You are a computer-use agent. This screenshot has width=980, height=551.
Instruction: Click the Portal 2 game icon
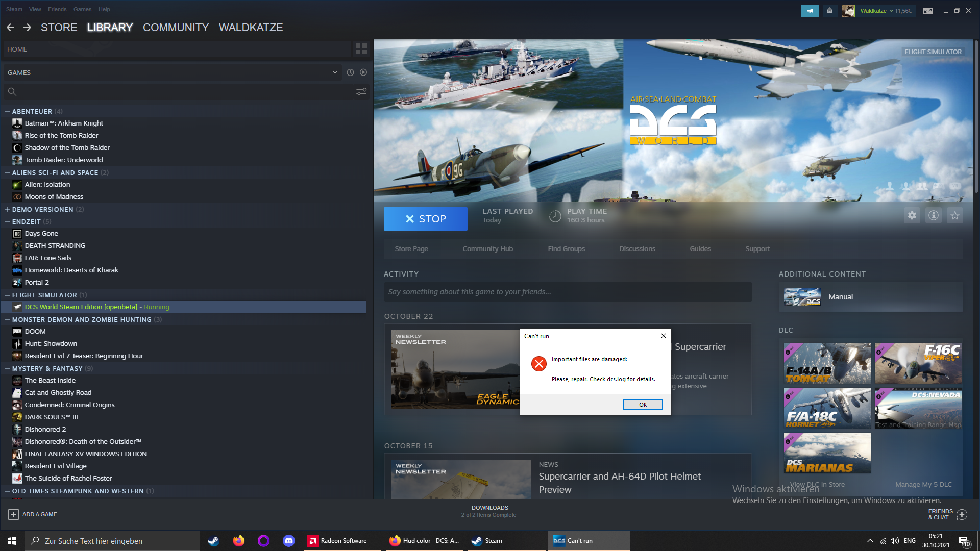point(17,282)
